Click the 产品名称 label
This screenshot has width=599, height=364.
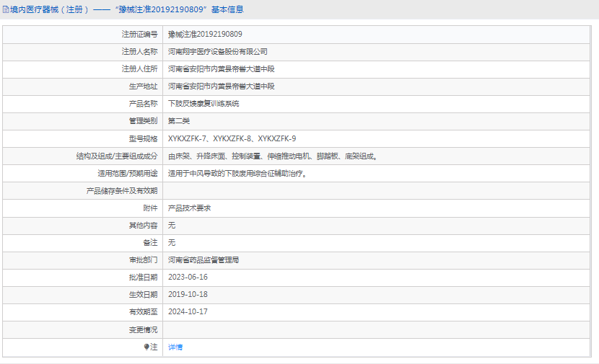click(x=144, y=103)
